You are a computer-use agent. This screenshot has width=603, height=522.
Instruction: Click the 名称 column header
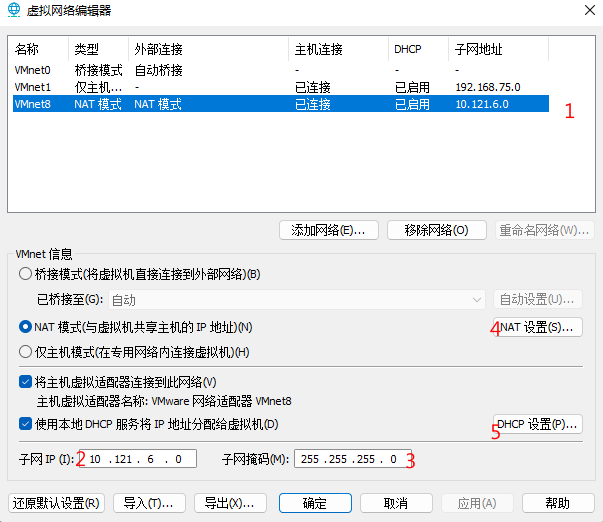40,49
